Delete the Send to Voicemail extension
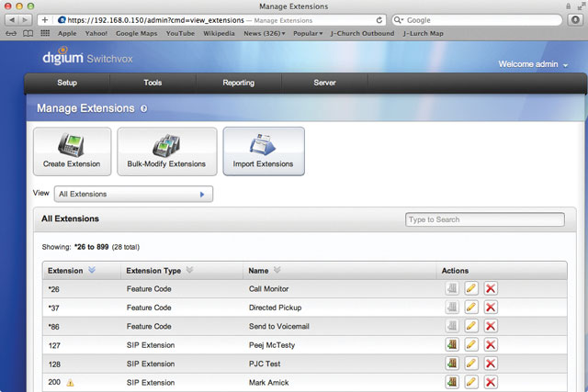The height and width of the screenshot is (392, 588). [490, 326]
